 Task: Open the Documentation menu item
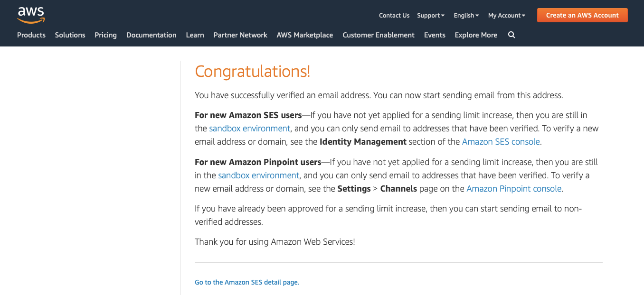(151, 35)
